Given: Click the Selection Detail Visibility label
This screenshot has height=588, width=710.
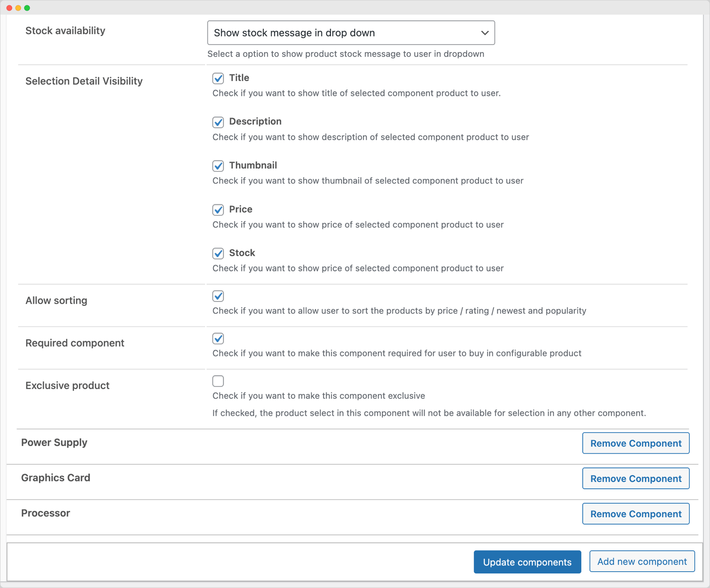Looking at the screenshot, I should (x=84, y=81).
